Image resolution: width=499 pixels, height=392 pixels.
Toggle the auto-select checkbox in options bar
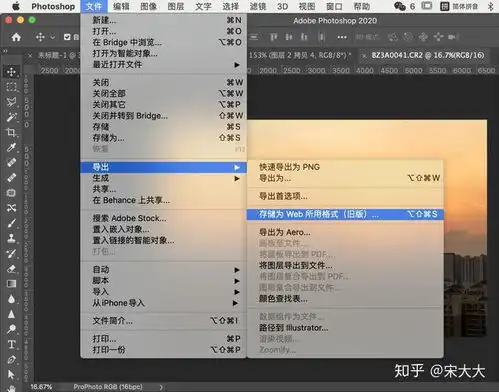pos(67,37)
